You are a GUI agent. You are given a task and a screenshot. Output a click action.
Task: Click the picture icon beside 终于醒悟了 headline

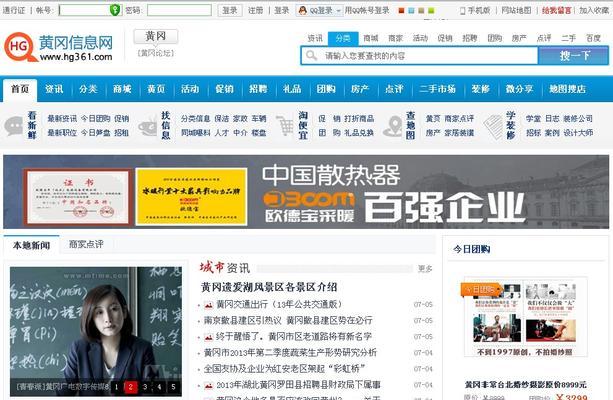[209, 337]
